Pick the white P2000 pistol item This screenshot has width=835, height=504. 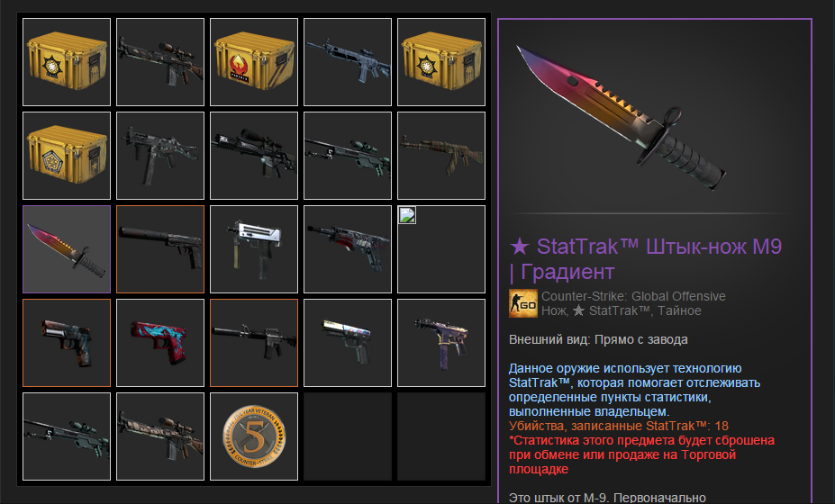[x=348, y=343]
